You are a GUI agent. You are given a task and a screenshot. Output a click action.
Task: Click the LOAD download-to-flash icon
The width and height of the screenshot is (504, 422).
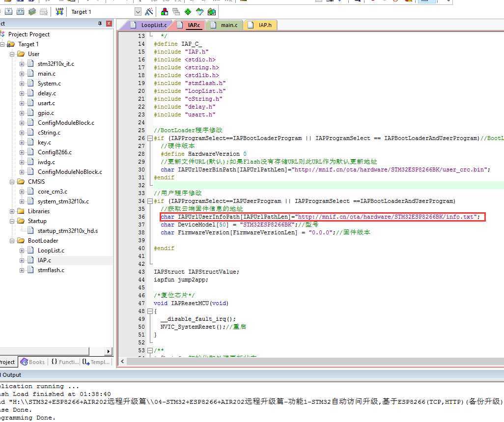[x=59, y=12]
